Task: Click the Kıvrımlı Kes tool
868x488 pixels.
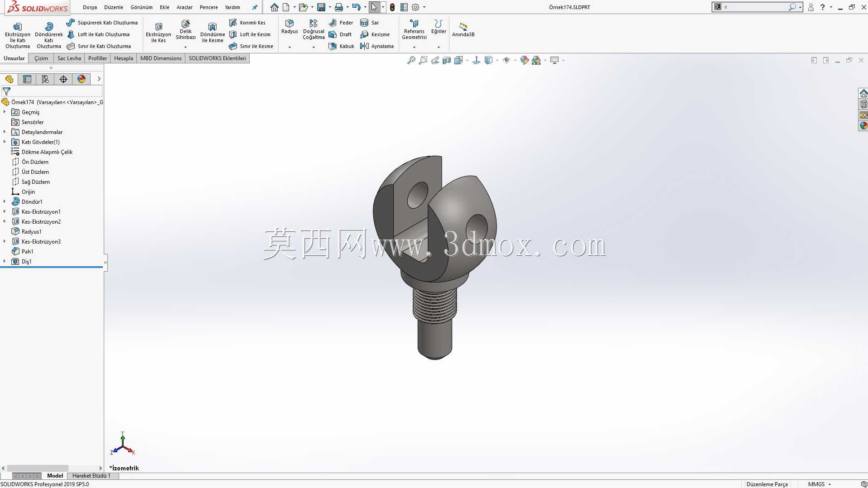Action: pyautogui.click(x=247, y=23)
